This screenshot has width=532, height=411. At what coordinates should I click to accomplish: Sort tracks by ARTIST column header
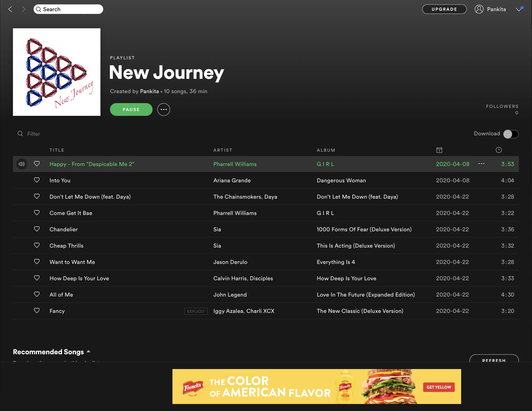(223, 150)
